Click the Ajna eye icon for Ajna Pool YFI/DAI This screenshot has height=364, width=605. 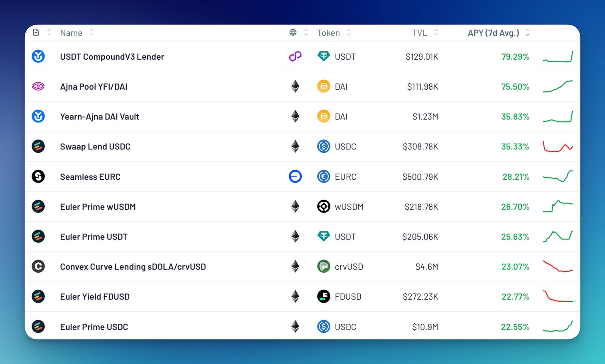tap(38, 86)
